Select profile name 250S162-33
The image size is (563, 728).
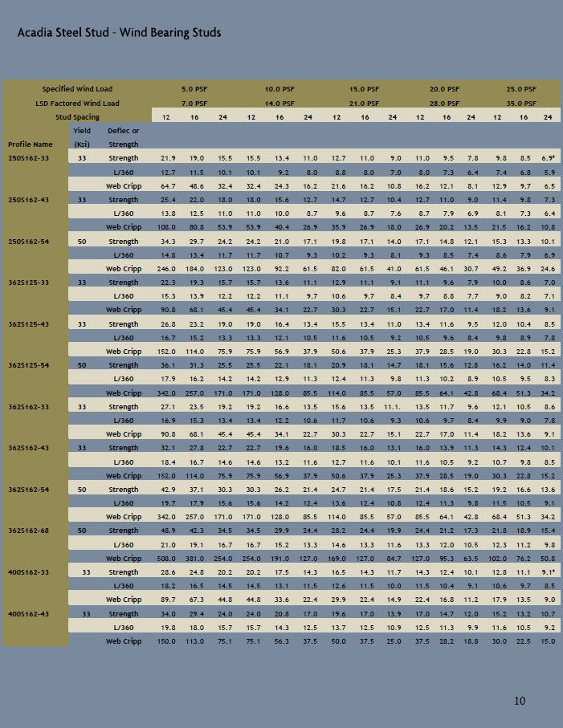pyautogui.click(x=28, y=158)
